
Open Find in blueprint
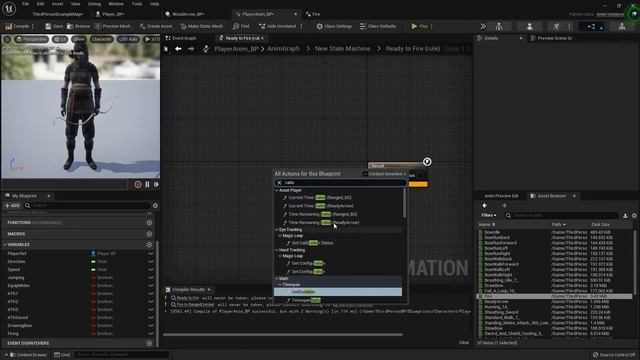[x=241, y=26]
